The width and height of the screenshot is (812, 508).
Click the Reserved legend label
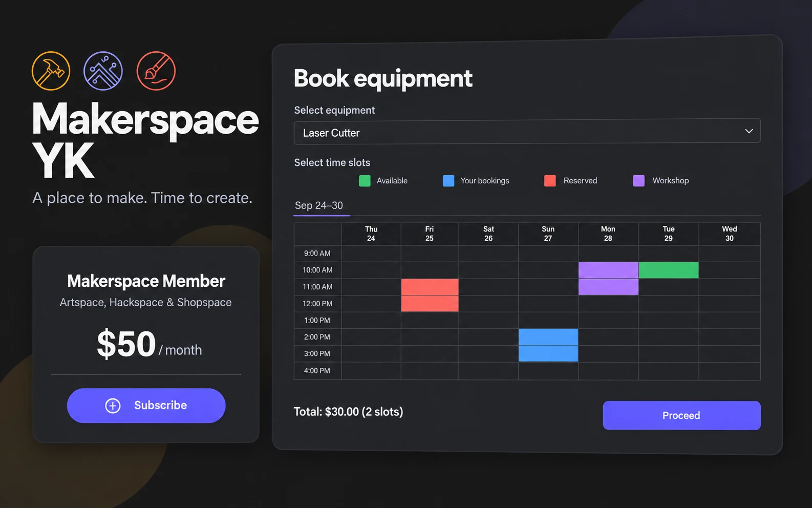point(580,181)
